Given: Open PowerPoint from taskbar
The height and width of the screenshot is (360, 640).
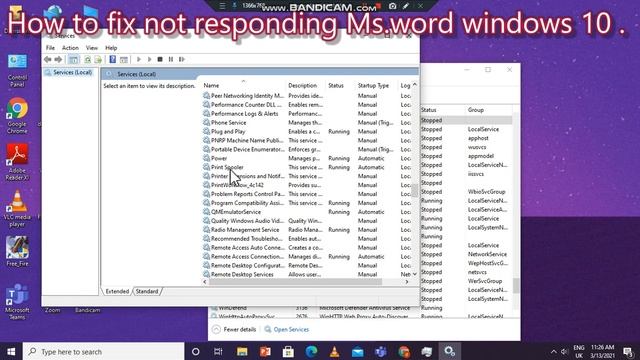Looking at the screenshot, I should 265,351.
